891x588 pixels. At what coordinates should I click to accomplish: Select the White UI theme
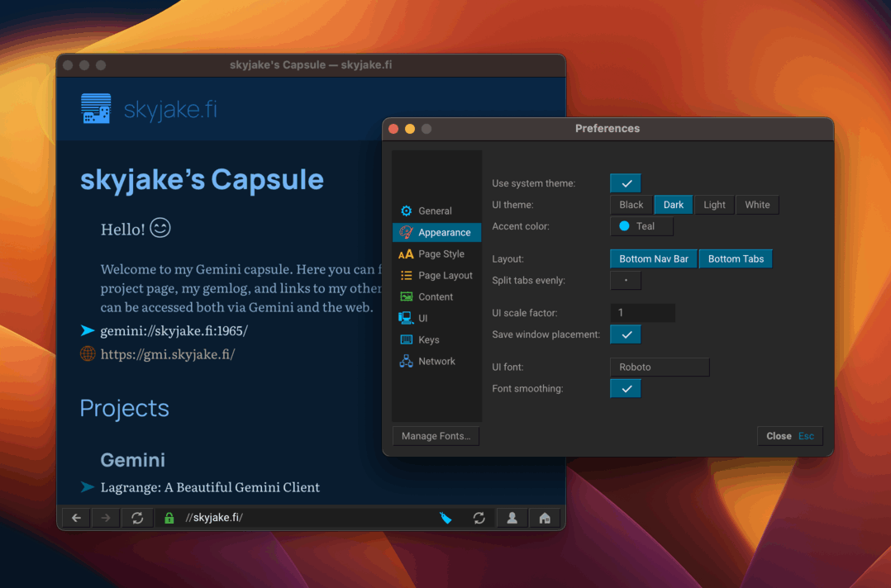click(x=757, y=205)
